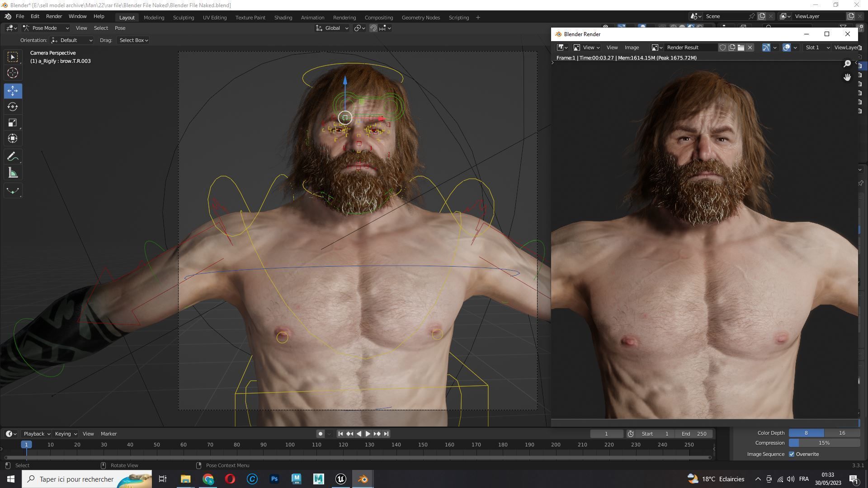Screen dimensions: 868x488
Task: Toggle the auto keying record button
Action: tap(320, 434)
